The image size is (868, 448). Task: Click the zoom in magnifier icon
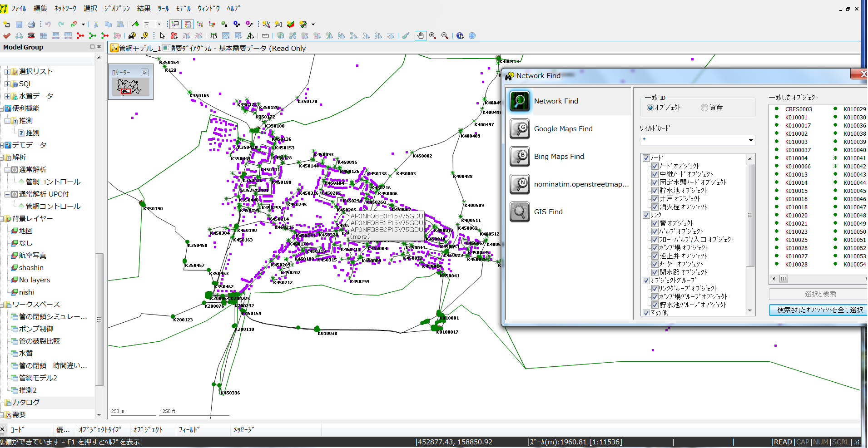click(432, 35)
